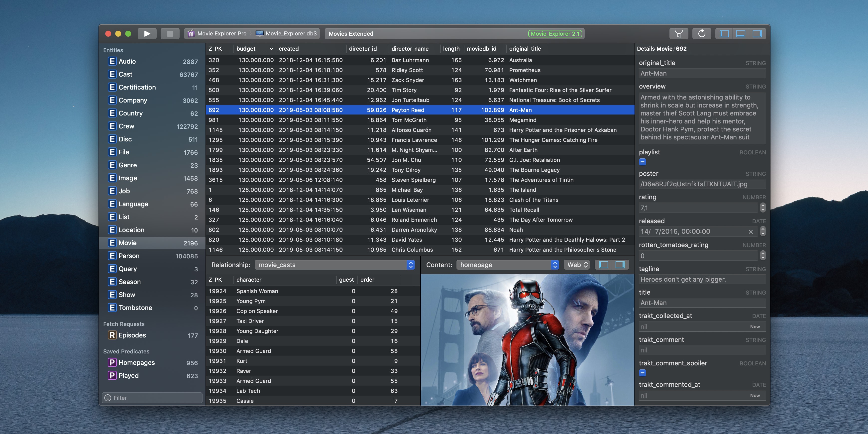Select the Season entity icon
Screen dimensions: 868x434
pyautogui.click(x=112, y=282)
